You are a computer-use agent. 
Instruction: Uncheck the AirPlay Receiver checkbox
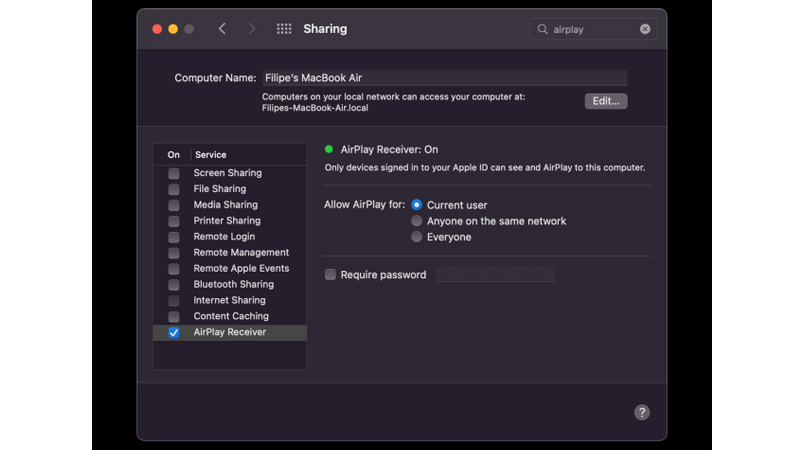click(174, 332)
